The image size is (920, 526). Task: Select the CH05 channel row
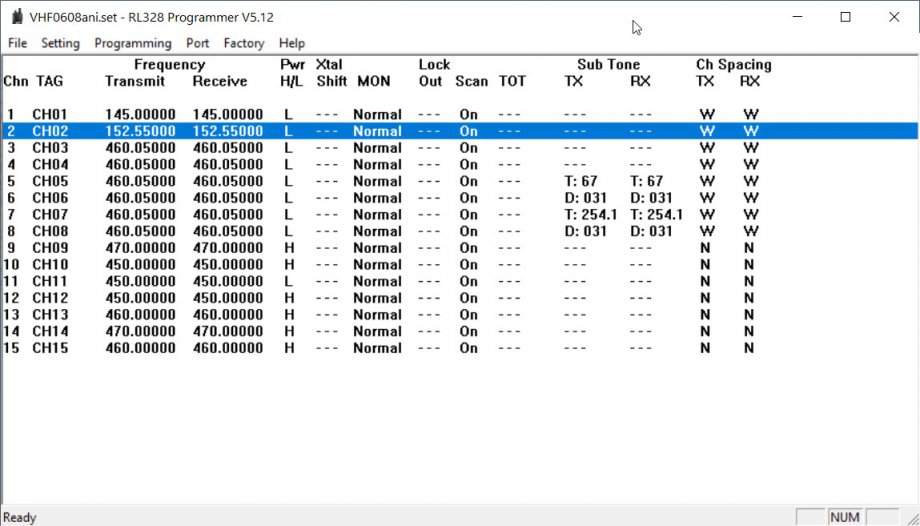[x=50, y=181]
